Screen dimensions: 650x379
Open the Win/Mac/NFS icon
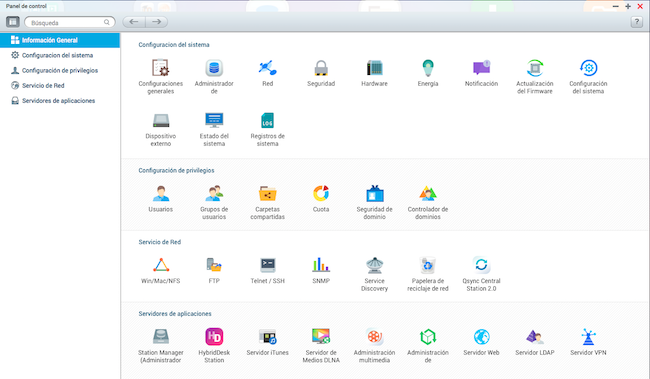coord(160,265)
